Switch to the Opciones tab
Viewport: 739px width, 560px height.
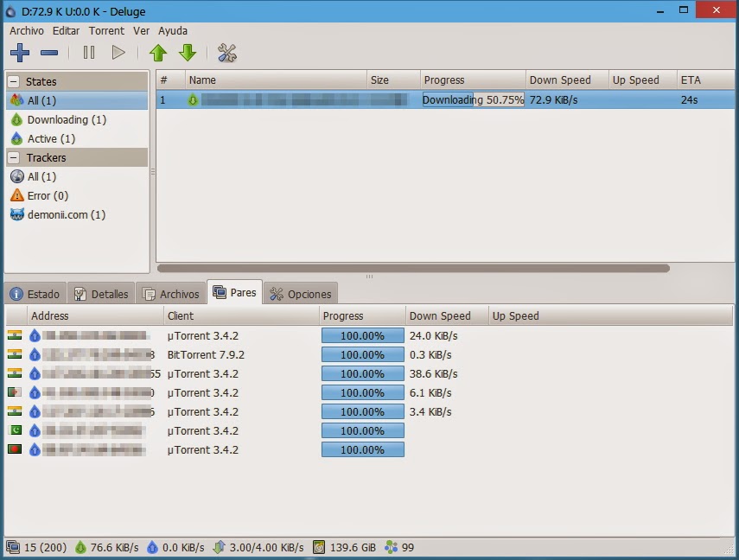click(301, 293)
